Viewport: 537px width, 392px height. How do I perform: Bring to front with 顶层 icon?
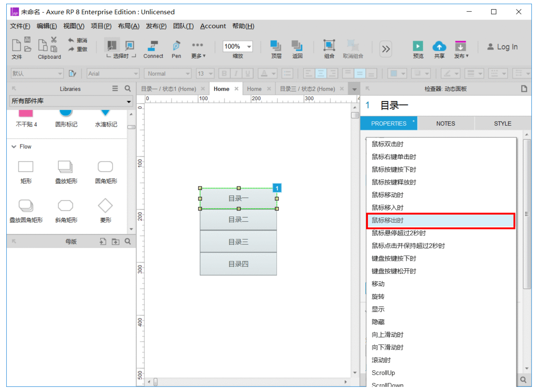276,46
